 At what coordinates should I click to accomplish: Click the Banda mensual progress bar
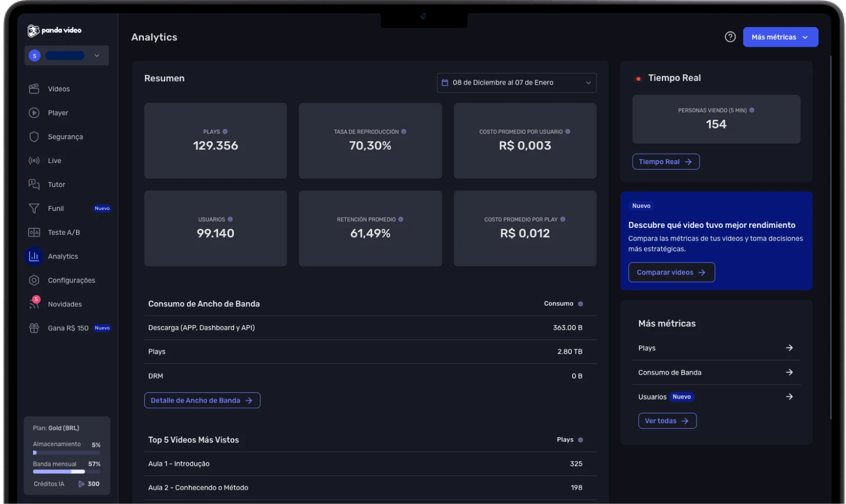[x=67, y=472]
